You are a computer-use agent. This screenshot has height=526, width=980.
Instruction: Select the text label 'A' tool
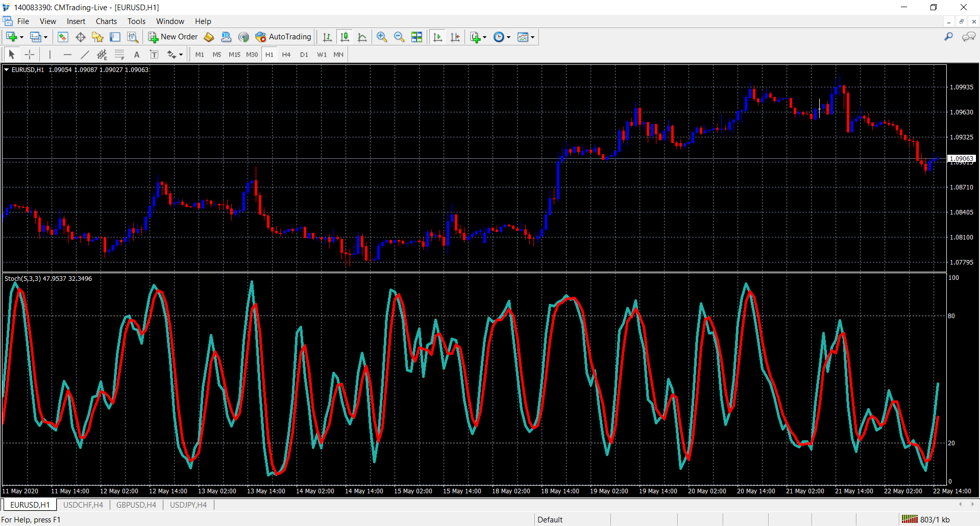(x=136, y=55)
